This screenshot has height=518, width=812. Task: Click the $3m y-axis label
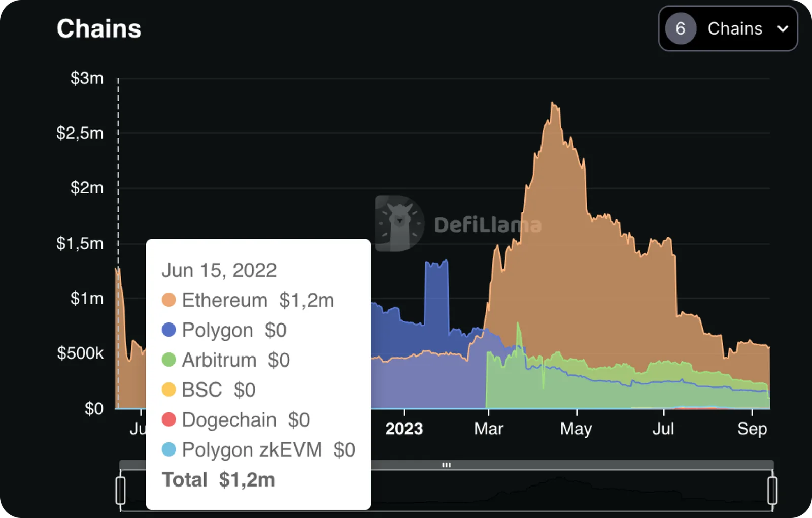pos(87,78)
